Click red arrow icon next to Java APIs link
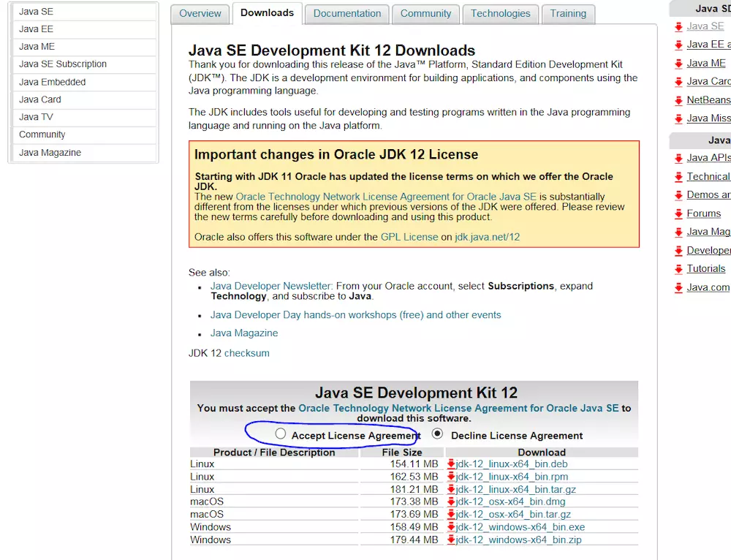Screen dimensions: 731x560 tap(678, 159)
